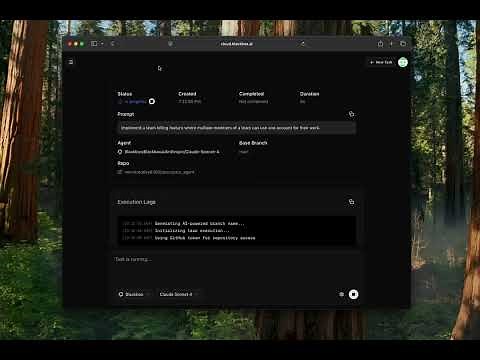Image resolution: width=480 pixels, height=360 pixels.
Task: Click the New Task button
Action: pyautogui.click(x=381, y=62)
